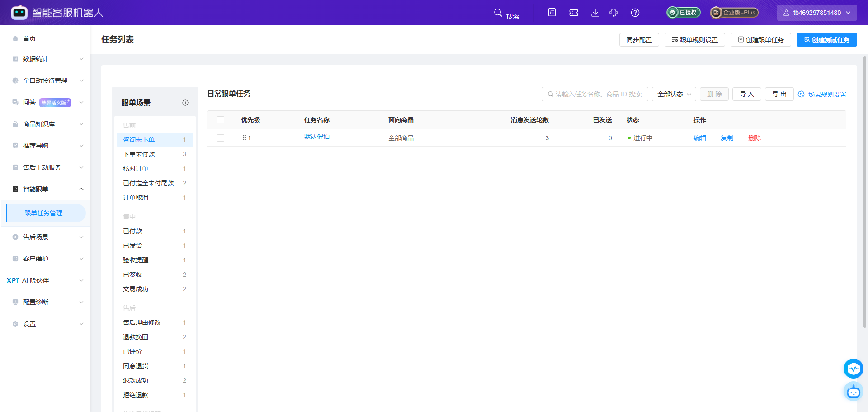The image size is (868, 412).
Task: Tick the checkbox for 默认催拍 row
Action: click(221, 138)
